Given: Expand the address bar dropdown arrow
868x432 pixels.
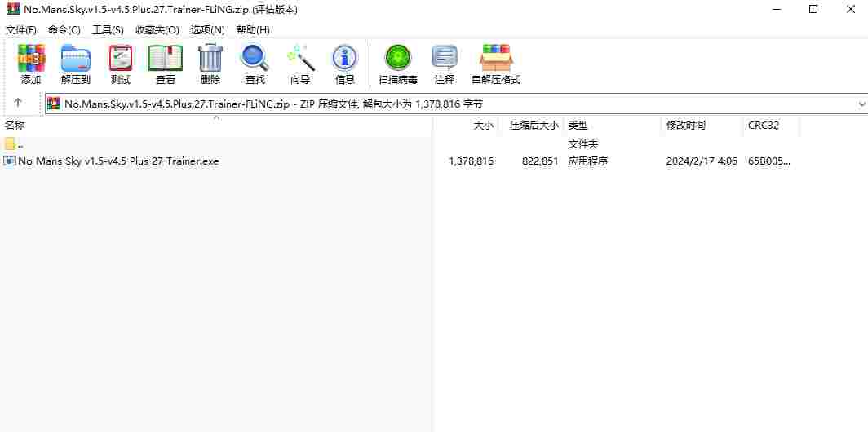Looking at the screenshot, I should click(x=861, y=104).
